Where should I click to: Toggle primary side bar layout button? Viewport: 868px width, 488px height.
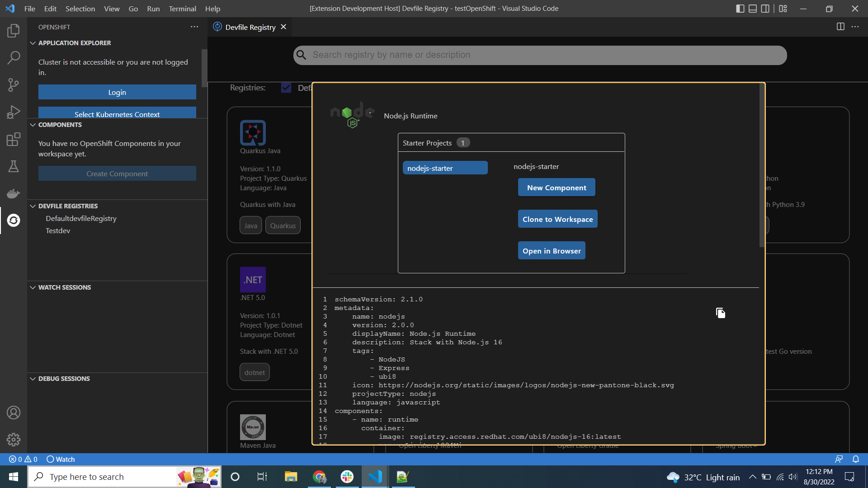tap(740, 9)
